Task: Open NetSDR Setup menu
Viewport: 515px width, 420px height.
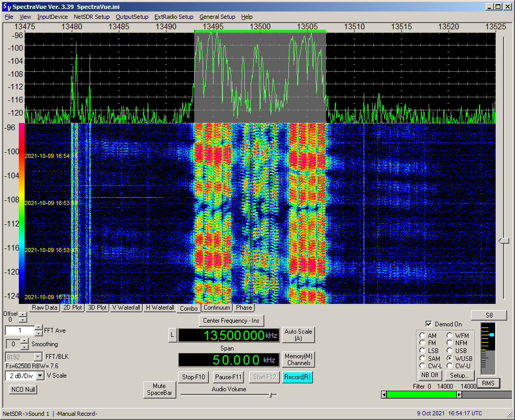Action: [91, 17]
